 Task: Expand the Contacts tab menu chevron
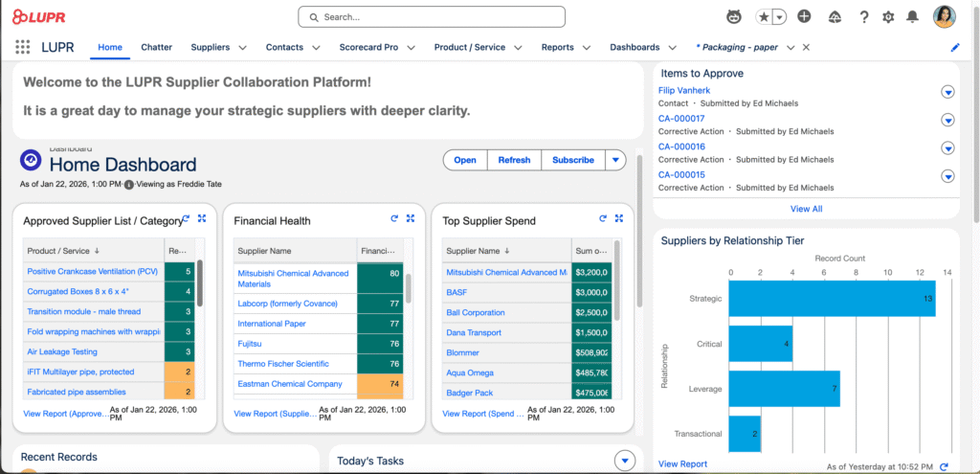pyautogui.click(x=316, y=48)
